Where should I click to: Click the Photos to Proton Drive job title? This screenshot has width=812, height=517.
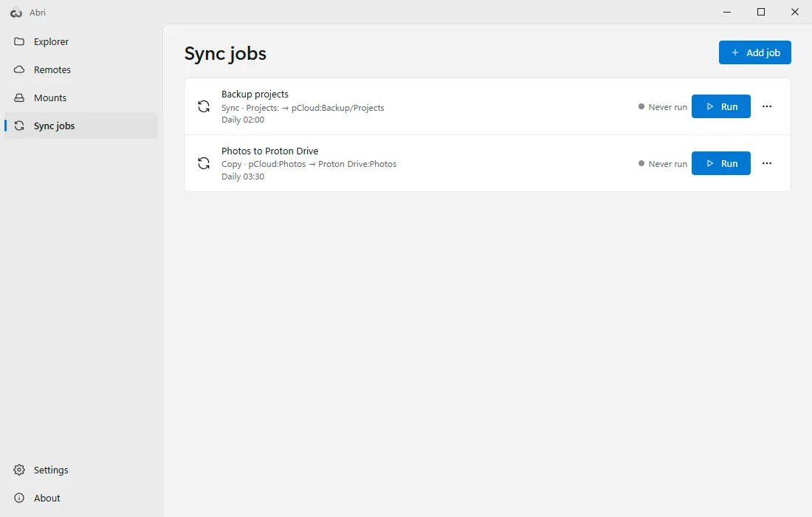coord(269,151)
